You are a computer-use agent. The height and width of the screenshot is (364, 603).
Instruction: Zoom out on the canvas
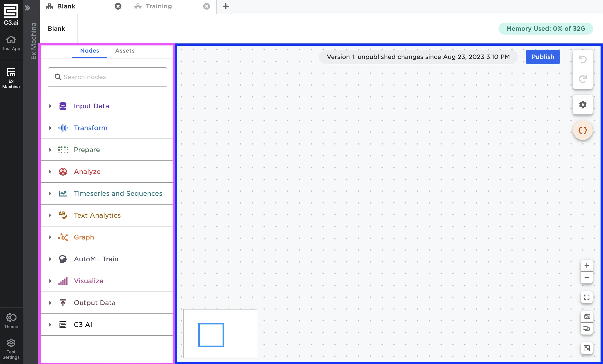pos(587,278)
